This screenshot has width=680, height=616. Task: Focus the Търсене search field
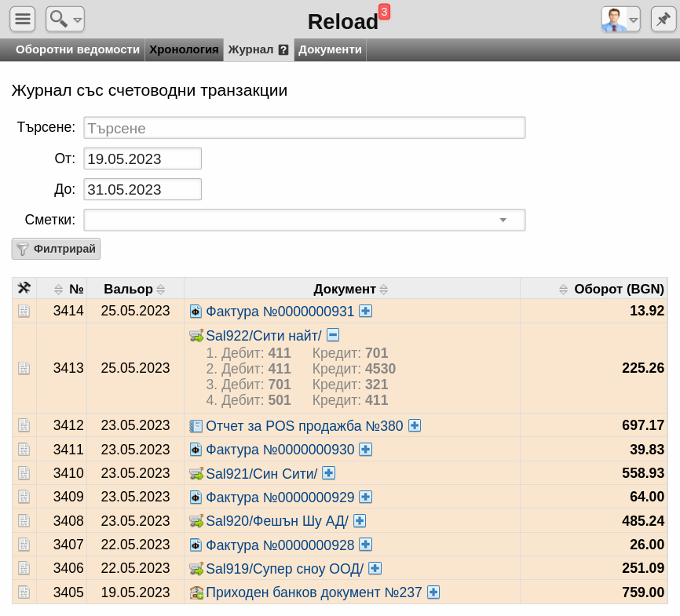click(305, 128)
